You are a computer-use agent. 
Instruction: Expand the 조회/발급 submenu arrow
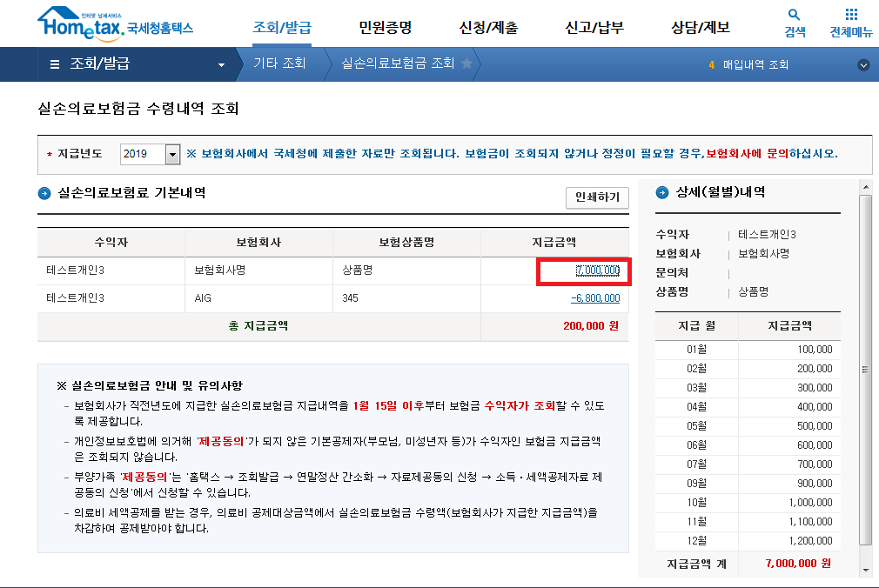(x=221, y=65)
